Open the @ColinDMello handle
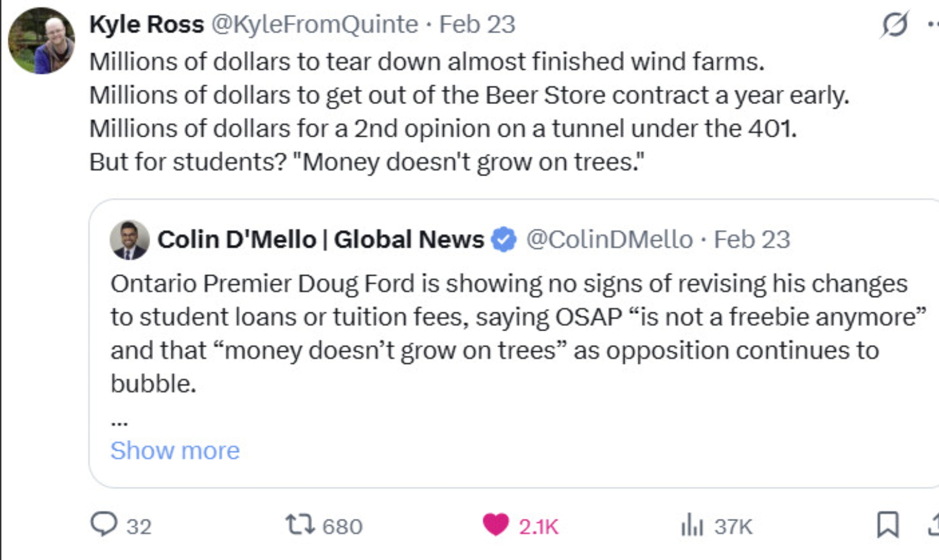 pyautogui.click(x=609, y=239)
